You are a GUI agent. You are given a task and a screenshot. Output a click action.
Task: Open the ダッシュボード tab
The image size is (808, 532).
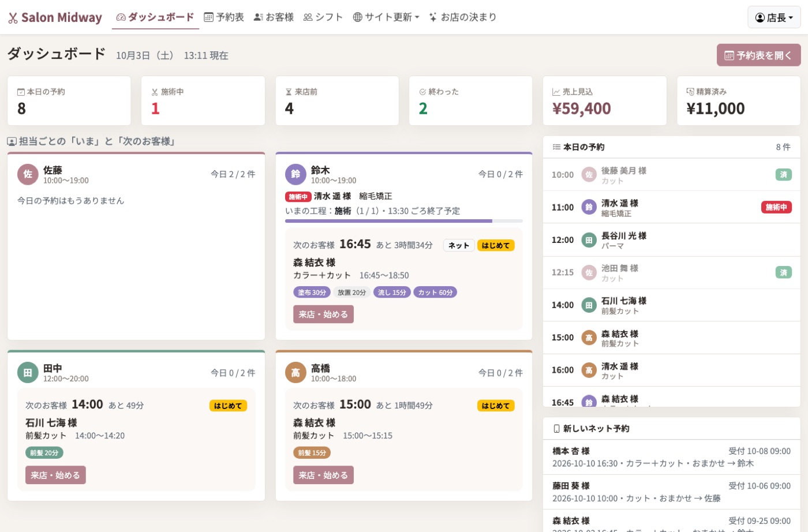tap(155, 17)
